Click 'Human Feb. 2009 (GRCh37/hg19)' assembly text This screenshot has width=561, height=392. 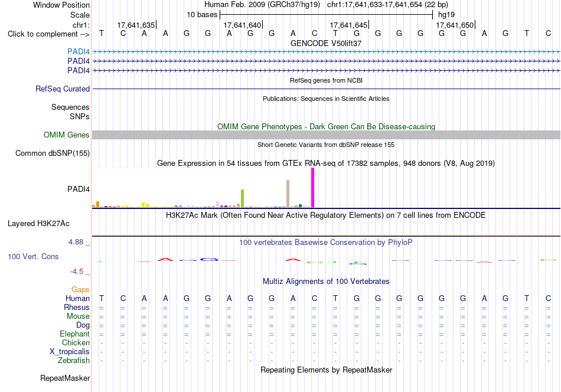(262, 5)
